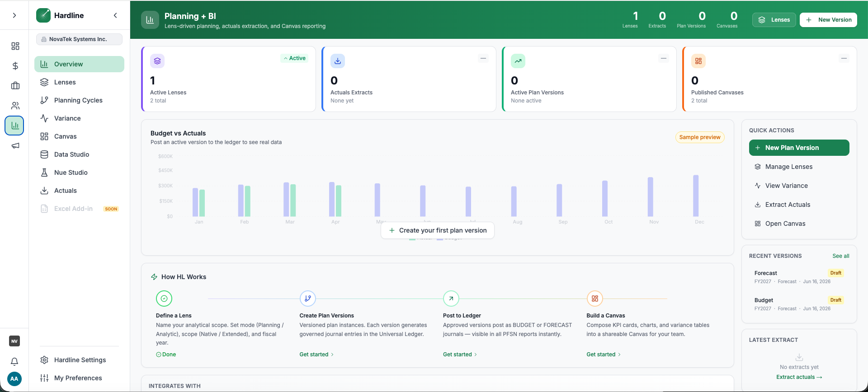Screen dimensions: 868x392
Task: Click Get started under Create Plan Versions
Action: [x=316, y=355]
